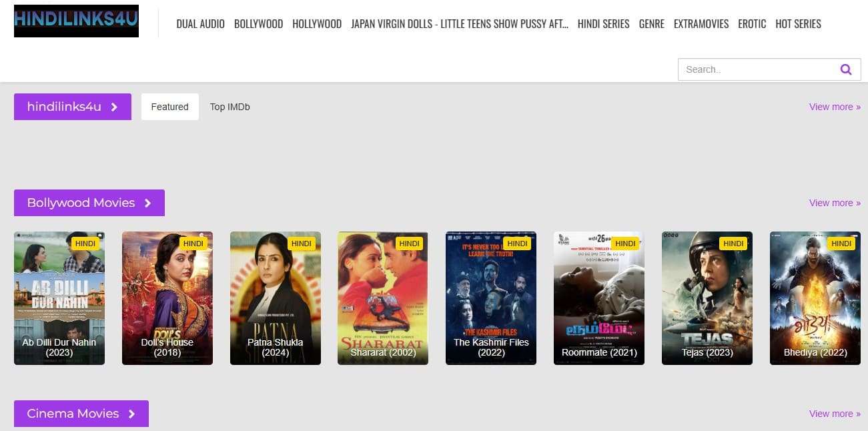868x431 pixels.
Task: Click the HINDI badge on Bhediya poster
Action: coord(841,244)
